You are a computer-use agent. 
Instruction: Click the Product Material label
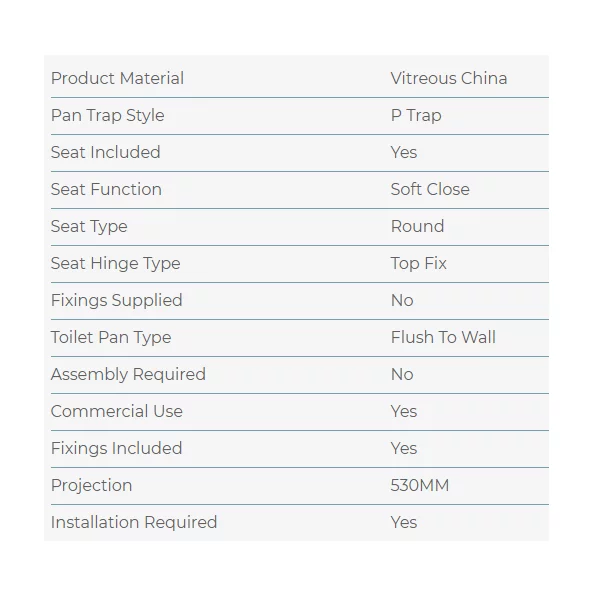[x=117, y=78]
